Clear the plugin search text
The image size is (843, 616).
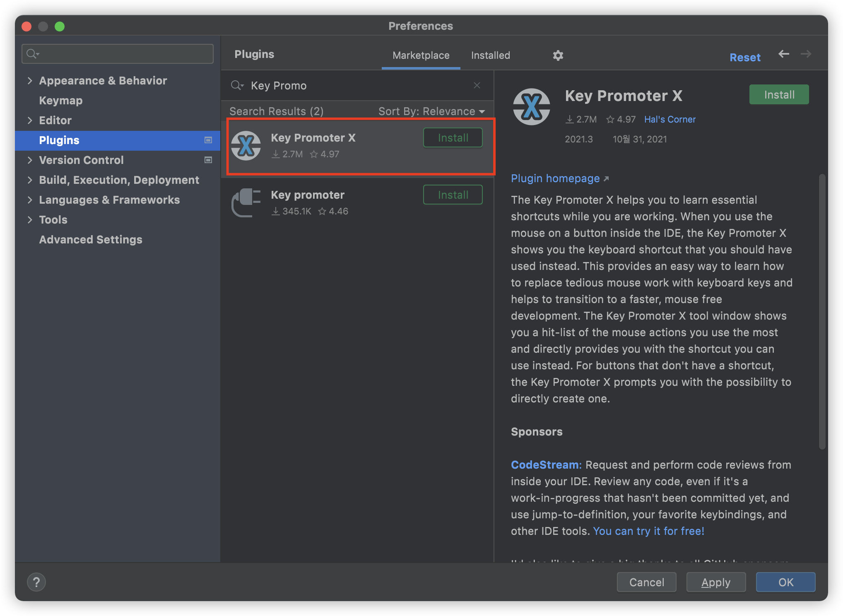click(x=477, y=85)
